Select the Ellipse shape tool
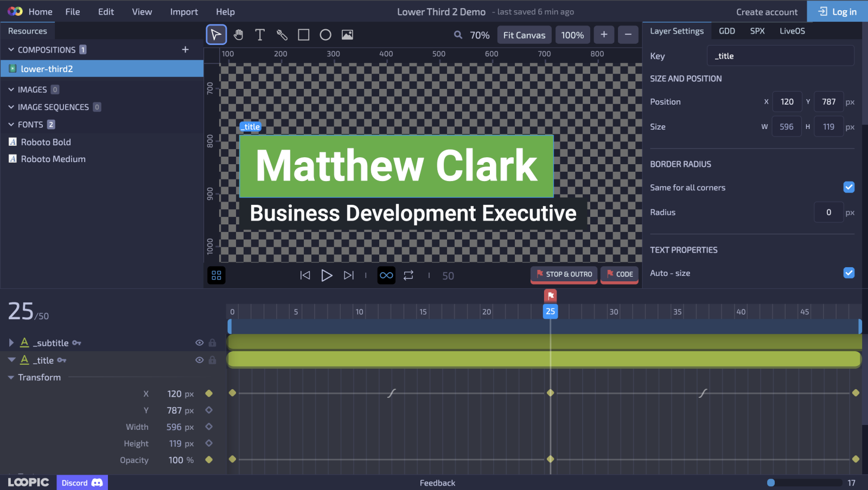 coord(325,35)
